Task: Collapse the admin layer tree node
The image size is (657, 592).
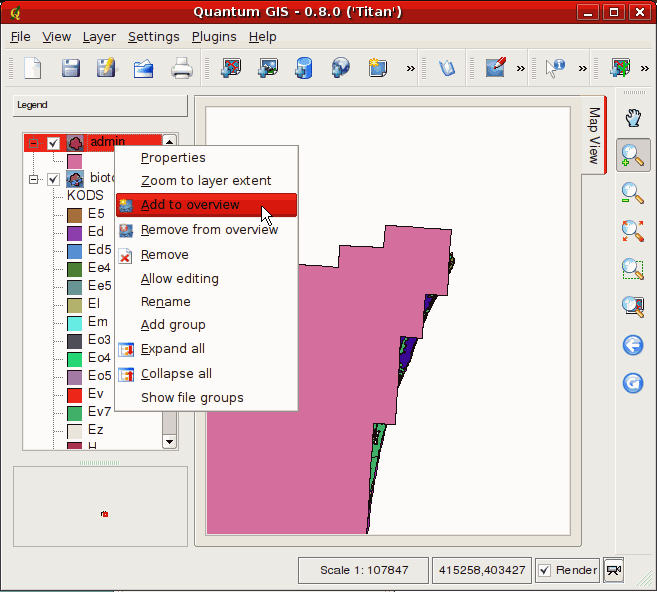Action: pos(34,143)
